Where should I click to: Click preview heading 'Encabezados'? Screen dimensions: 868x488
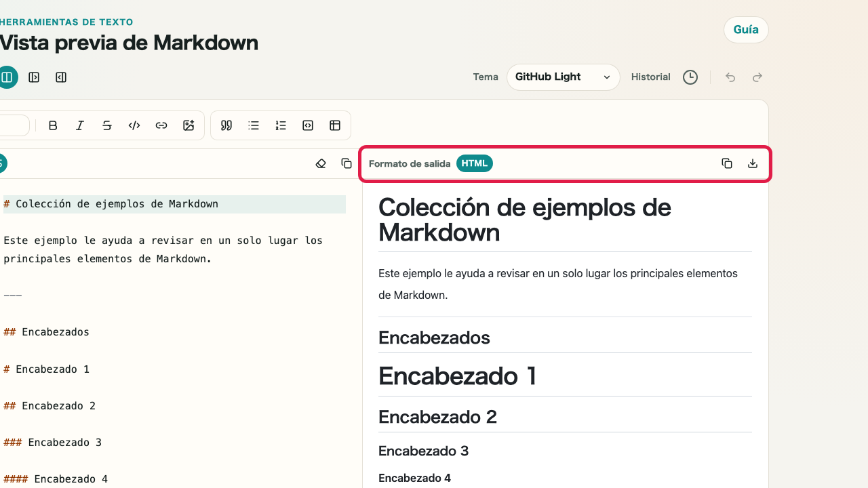434,338
